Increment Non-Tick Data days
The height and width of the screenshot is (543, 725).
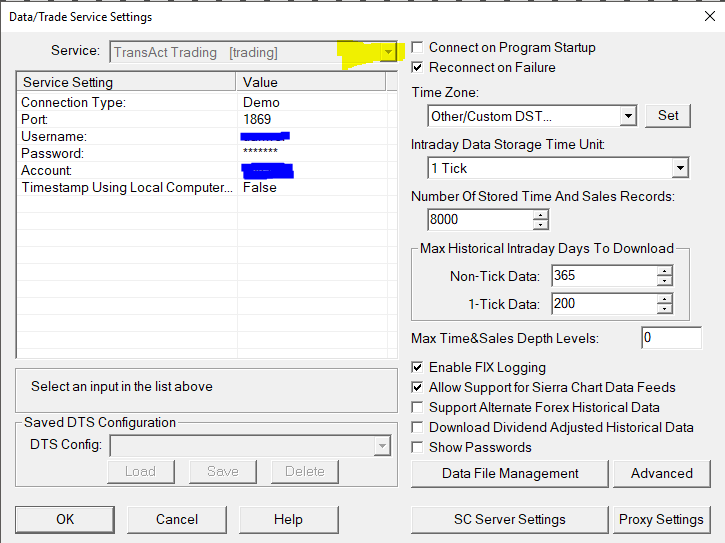664,271
